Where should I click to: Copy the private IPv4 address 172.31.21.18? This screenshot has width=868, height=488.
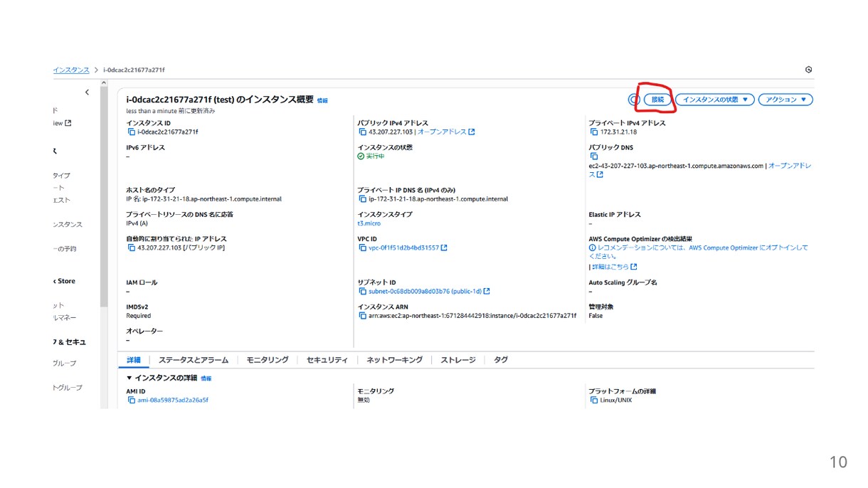[594, 132]
